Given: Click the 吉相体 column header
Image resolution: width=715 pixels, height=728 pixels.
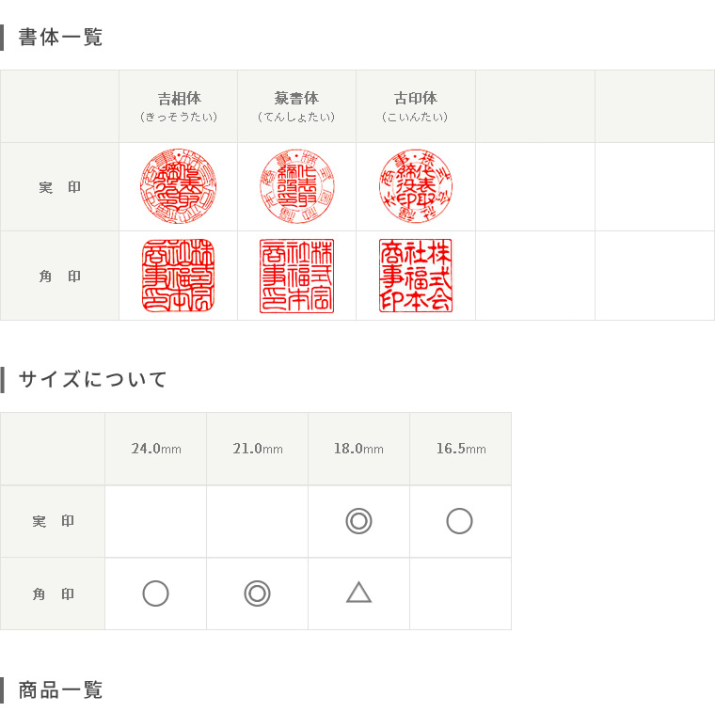Looking at the screenshot, I should click(179, 106).
